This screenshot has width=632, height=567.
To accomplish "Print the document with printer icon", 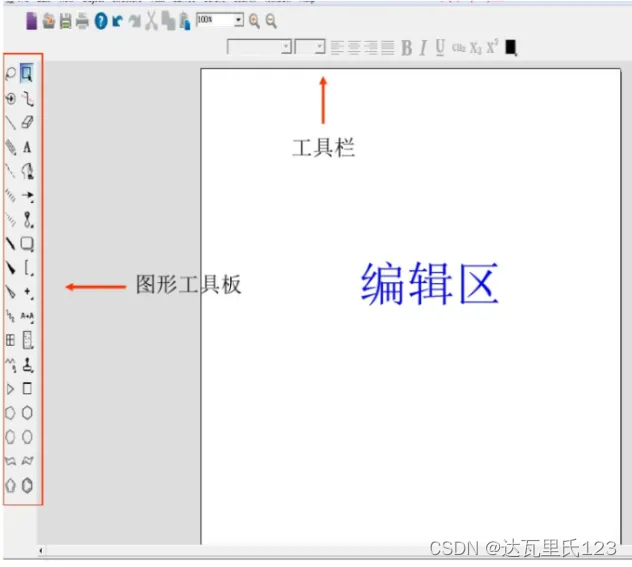I will pos(82,21).
